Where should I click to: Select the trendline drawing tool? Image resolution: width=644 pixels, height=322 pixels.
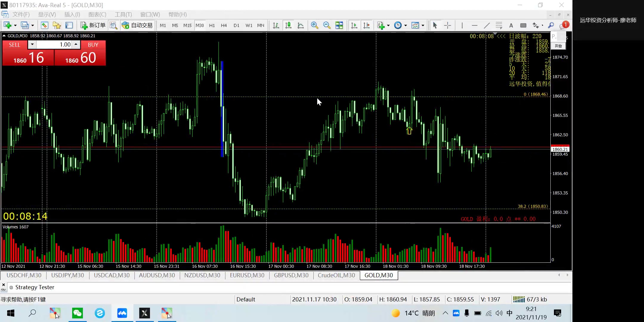487,25
